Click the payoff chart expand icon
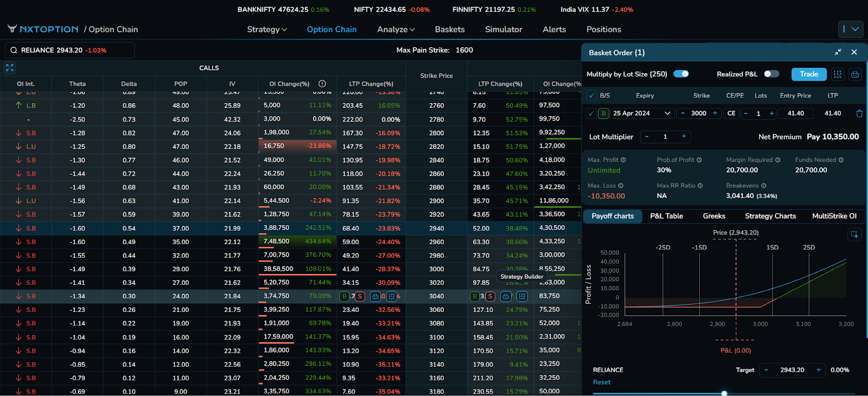The image size is (868, 396). tap(854, 234)
